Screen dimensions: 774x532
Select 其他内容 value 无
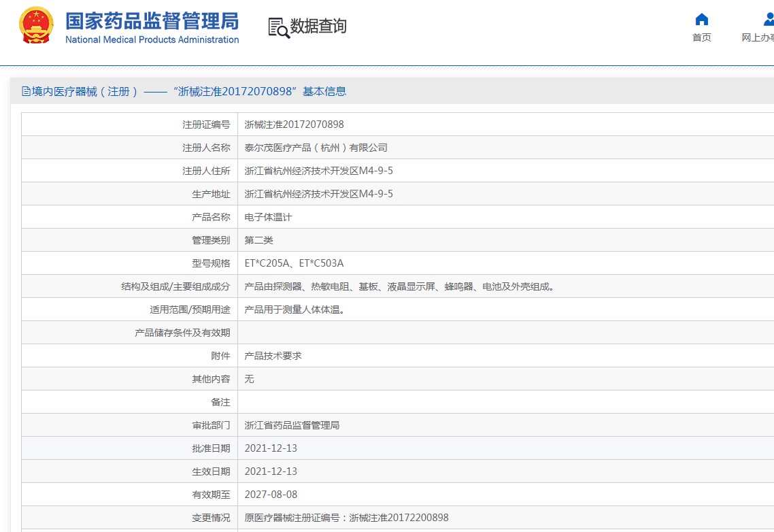coord(250,379)
